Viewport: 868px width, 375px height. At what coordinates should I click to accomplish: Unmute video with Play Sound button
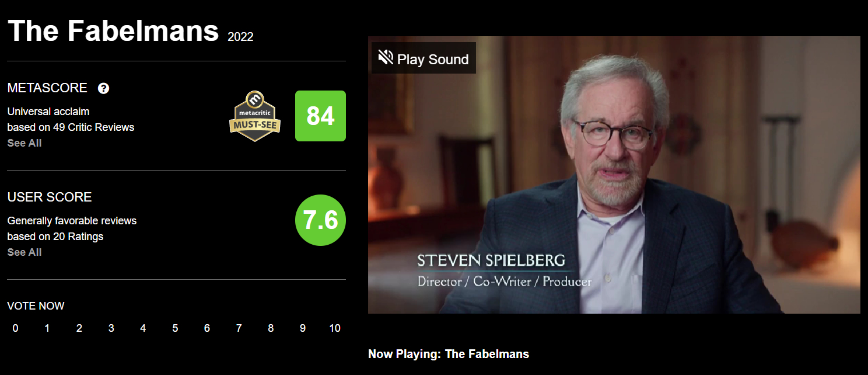click(423, 58)
